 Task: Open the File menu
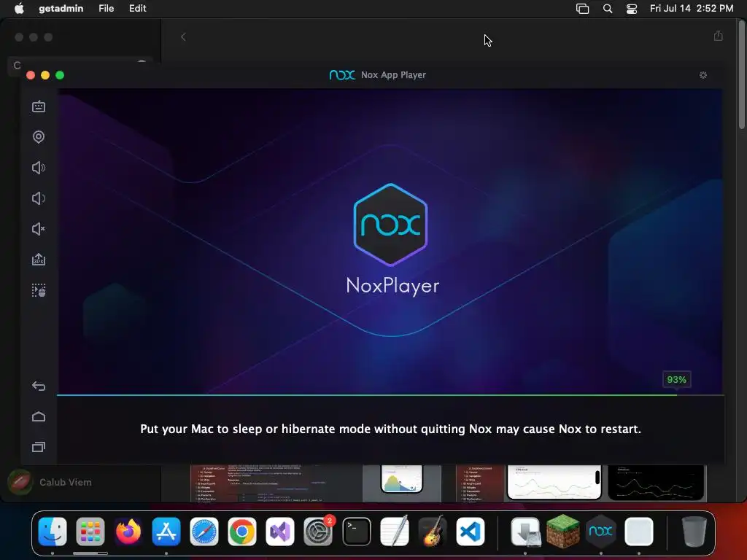tap(107, 9)
